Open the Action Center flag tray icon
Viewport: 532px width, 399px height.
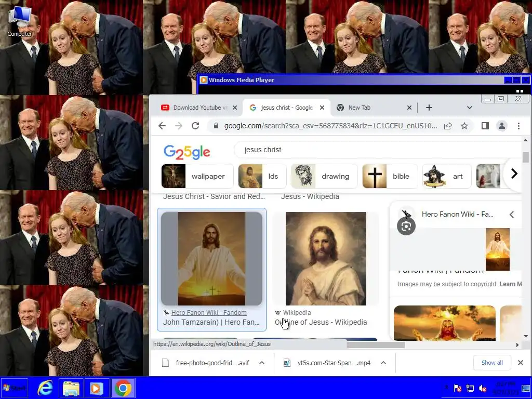pos(458,388)
